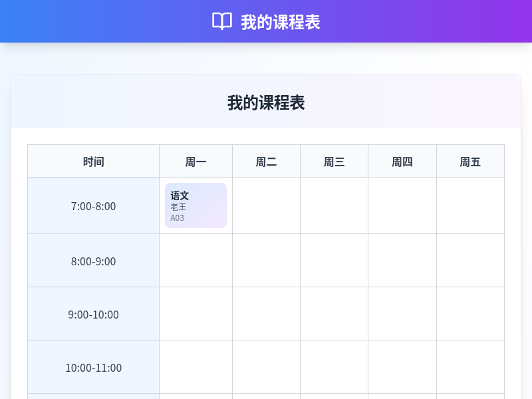
Task: Click the 周四 column header
Action: [x=402, y=161]
